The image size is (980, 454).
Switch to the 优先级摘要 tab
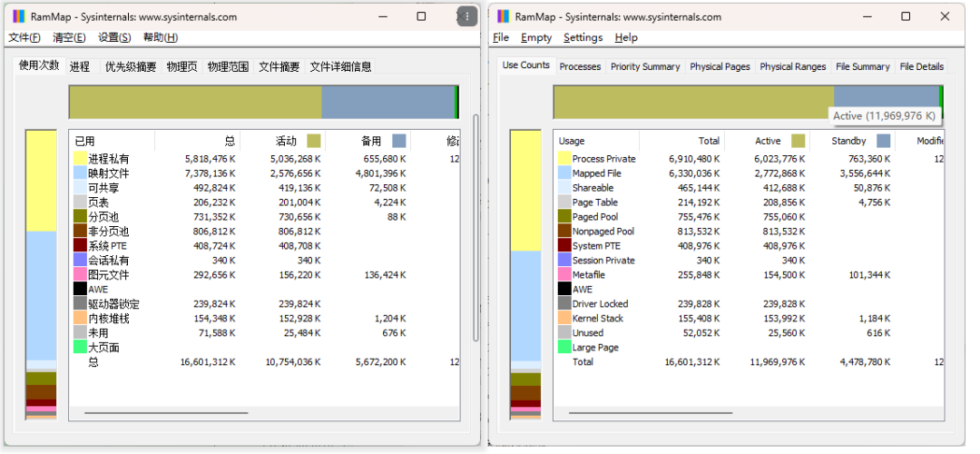[x=131, y=66]
